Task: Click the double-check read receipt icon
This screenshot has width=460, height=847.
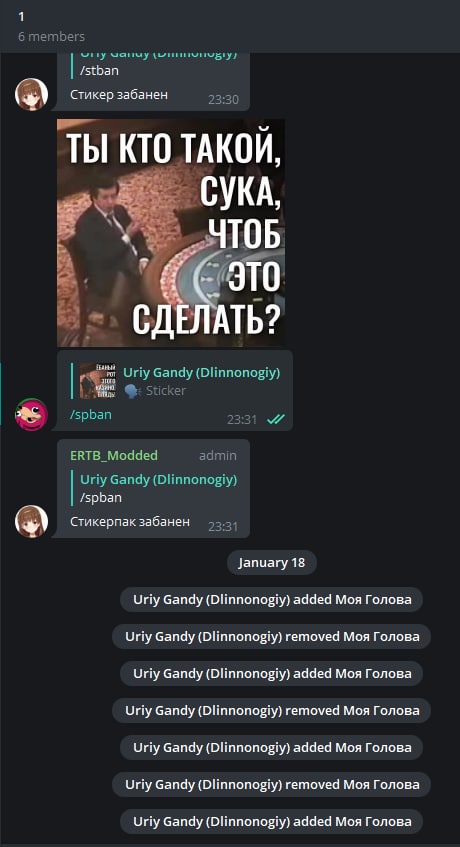Action: pyautogui.click(x=275, y=419)
